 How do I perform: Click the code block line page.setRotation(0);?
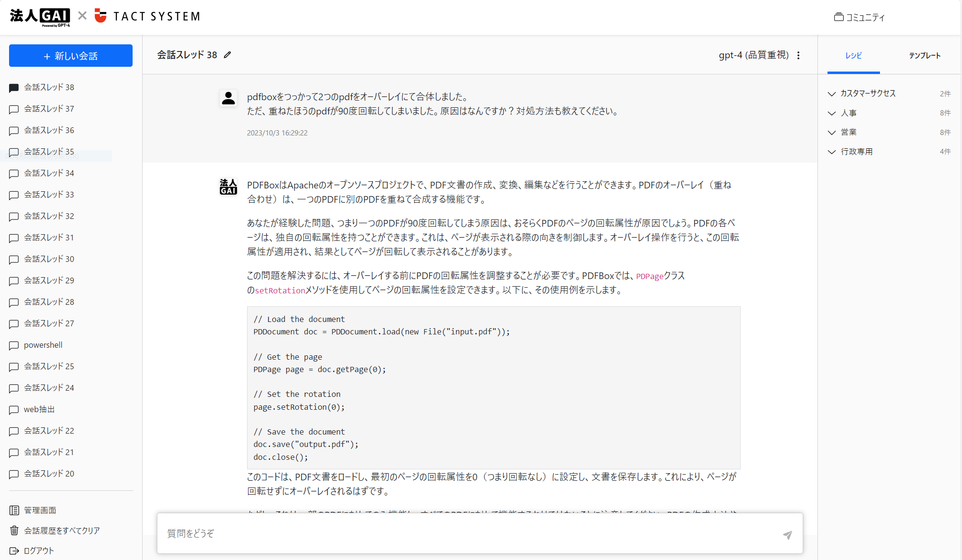[x=299, y=407]
